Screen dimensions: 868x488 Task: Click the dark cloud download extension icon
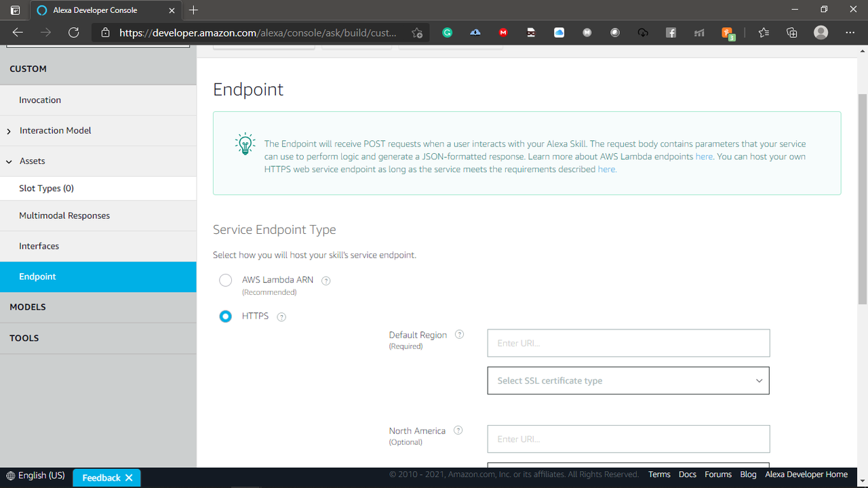(643, 33)
